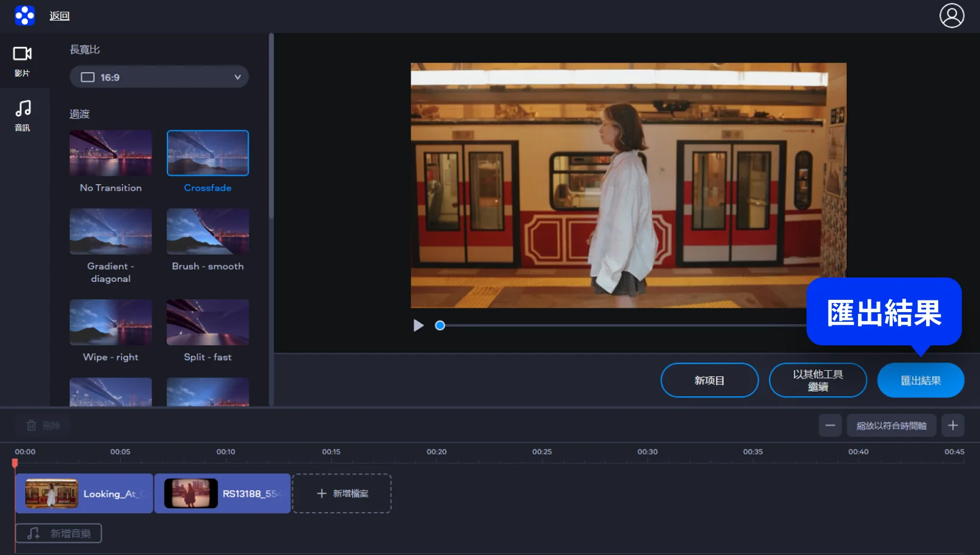Click the 新項目 new project button
Image resolution: width=980 pixels, height=555 pixels.
coord(709,381)
